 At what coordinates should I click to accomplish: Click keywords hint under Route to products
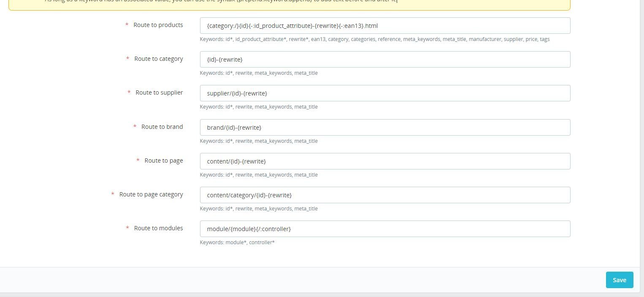pyautogui.click(x=375, y=39)
